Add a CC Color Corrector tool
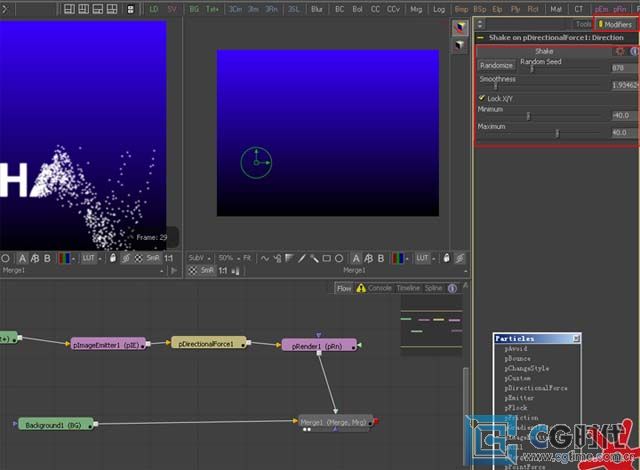640x470 pixels. 375,9
